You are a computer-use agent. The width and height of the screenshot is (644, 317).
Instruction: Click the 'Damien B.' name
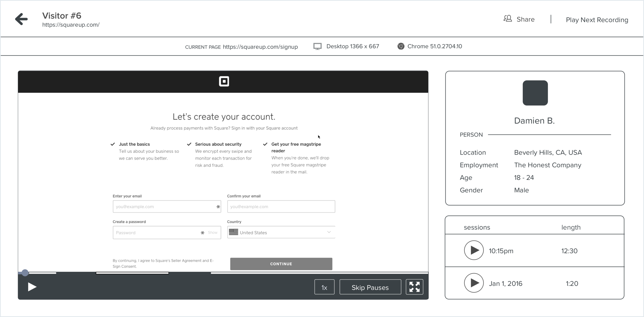click(535, 121)
